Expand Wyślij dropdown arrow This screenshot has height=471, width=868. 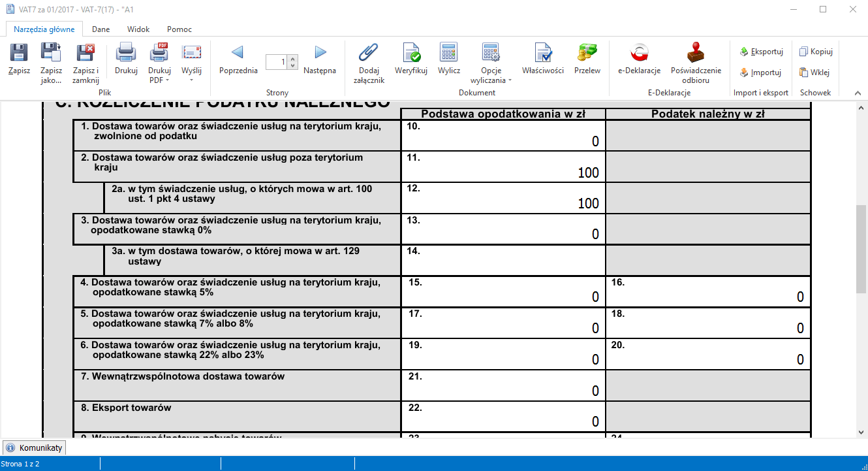click(191, 80)
